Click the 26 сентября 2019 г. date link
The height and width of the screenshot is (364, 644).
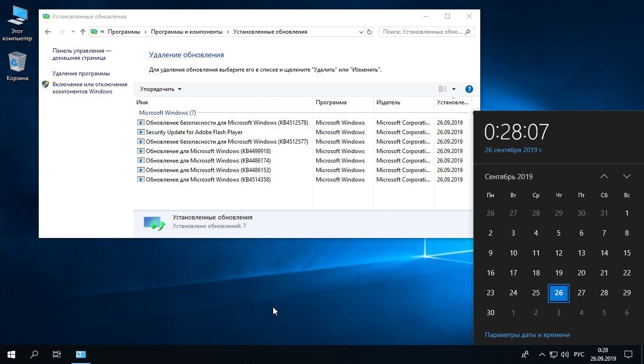(x=514, y=150)
